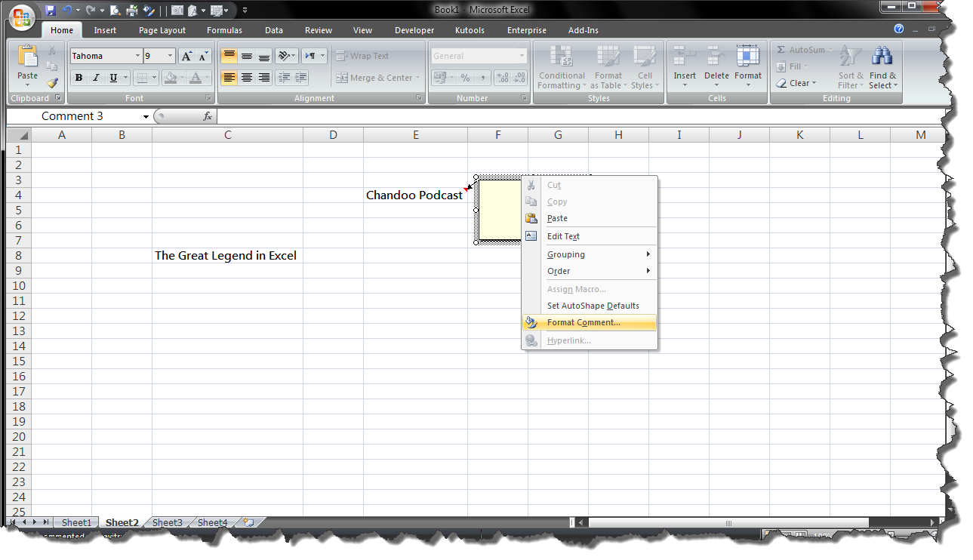973x560 pixels.
Task: Apply the Percent Style number format
Action: (466, 78)
